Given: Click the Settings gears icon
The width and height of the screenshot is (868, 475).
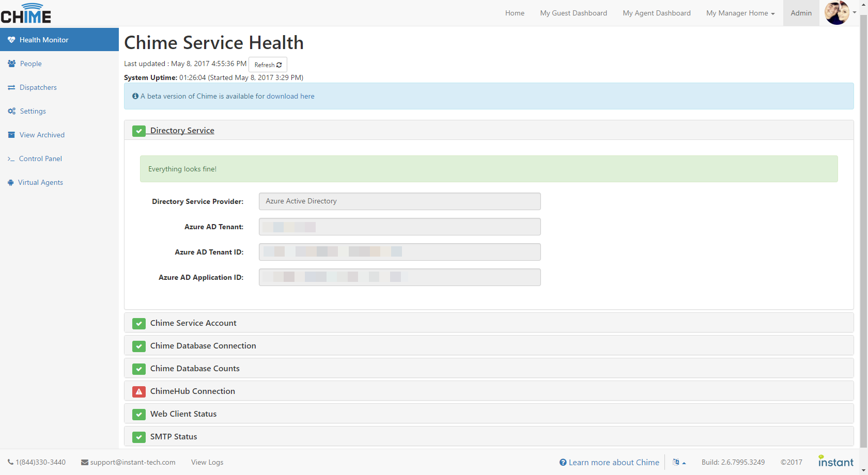Looking at the screenshot, I should pyautogui.click(x=11, y=111).
